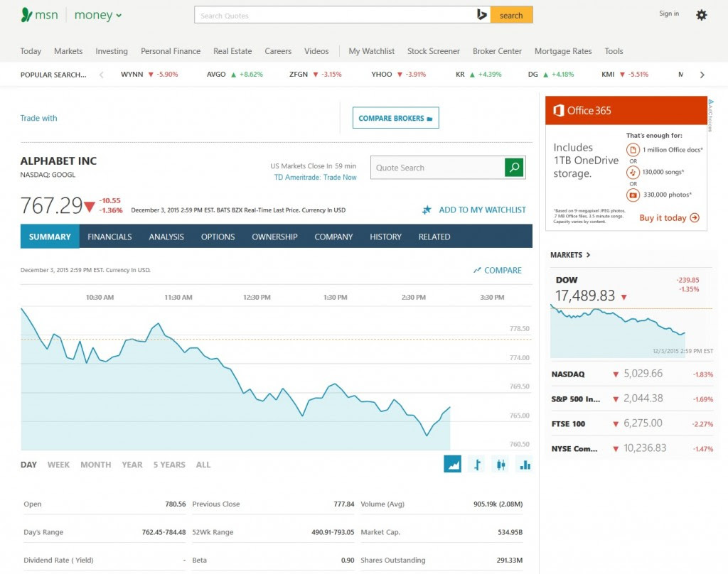The height and width of the screenshot is (574, 728).
Task: Open the FTSE 100 index row
Action: point(631,423)
